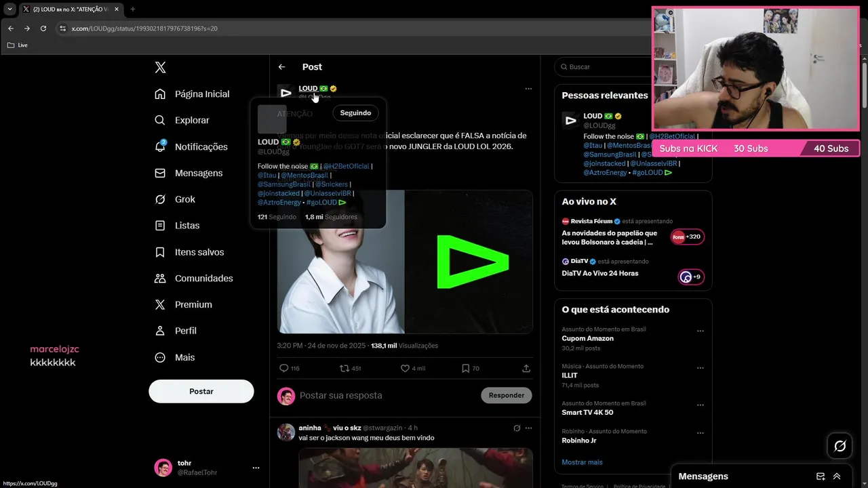Go back in browser history
Viewport: 868px width, 488px height.
coord(11,28)
